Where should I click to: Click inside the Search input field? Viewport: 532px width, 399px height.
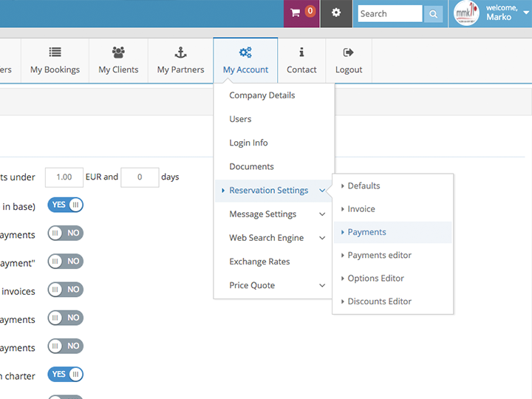tap(390, 14)
